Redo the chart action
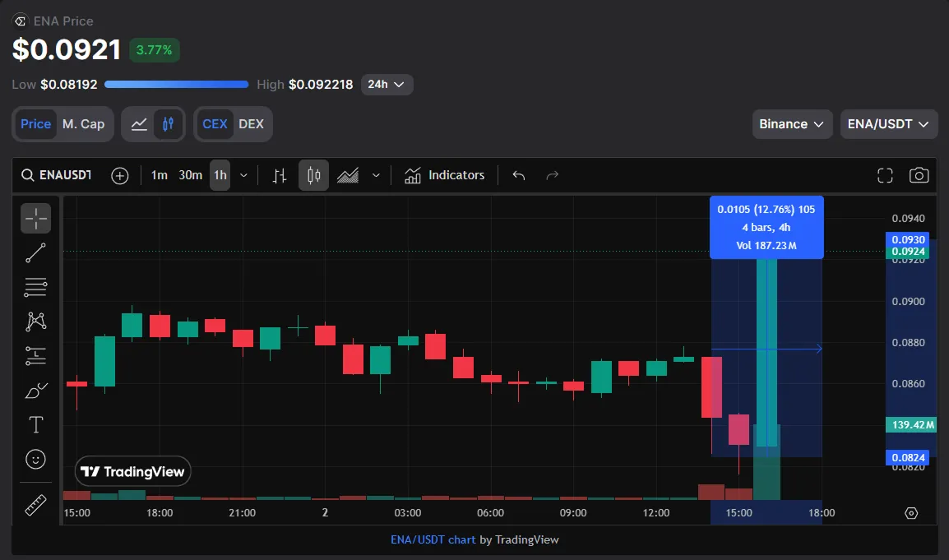The width and height of the screenshot is (949, 560). click(x=552, y=176)
